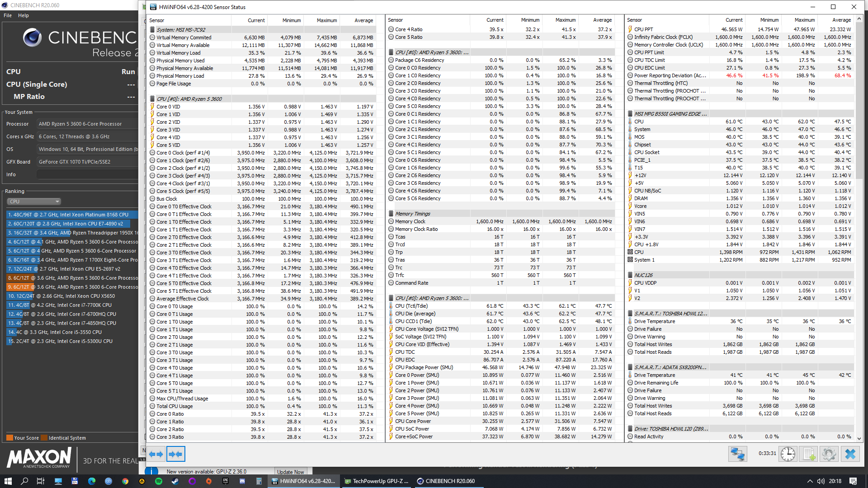The height and width of the screenshot is (488, 868).
Task: Click the purple circle taskbar app icon
Action: (192, 481)
